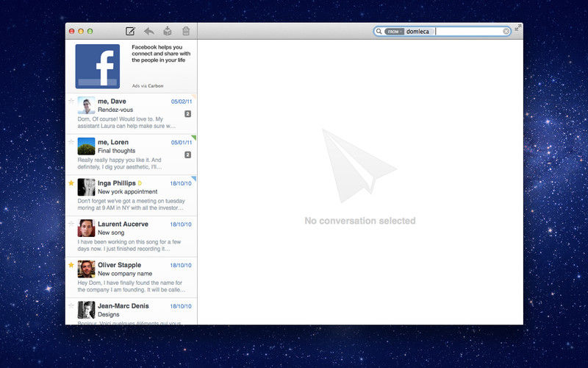Select sender name Jean-Marc Denis
Viewport: 588px width, 368px height.
[x=123, y=305]
